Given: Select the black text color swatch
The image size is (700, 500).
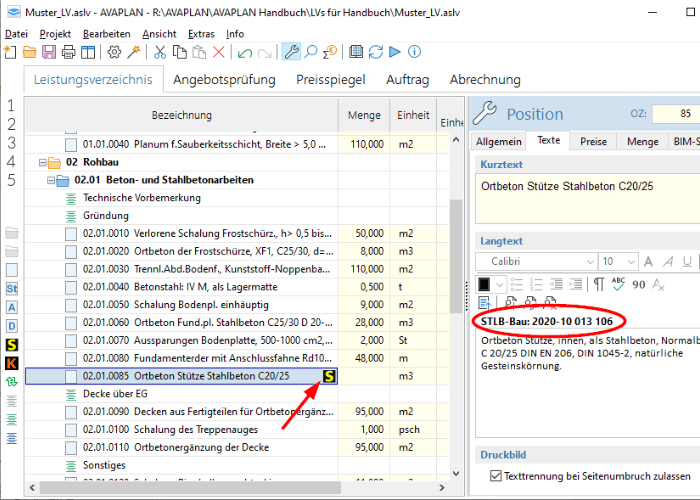Looking at the screenshot, I should pos(484,284).
